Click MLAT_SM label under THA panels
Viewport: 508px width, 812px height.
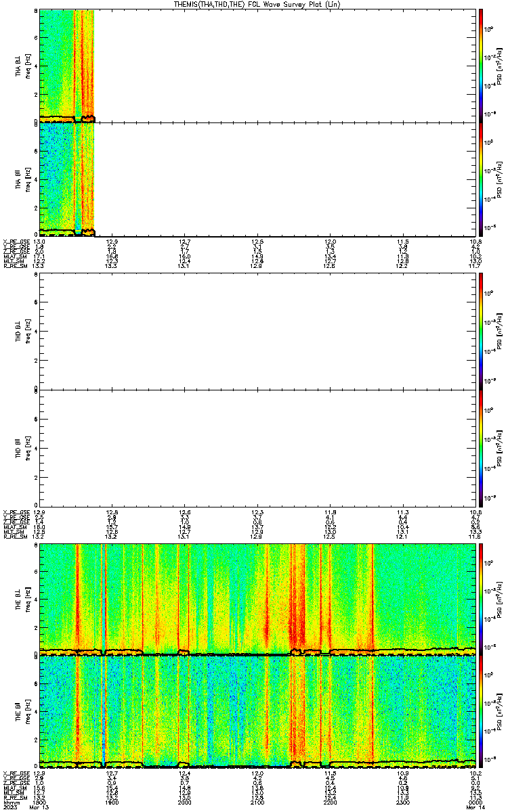click(x=15, y=256)
